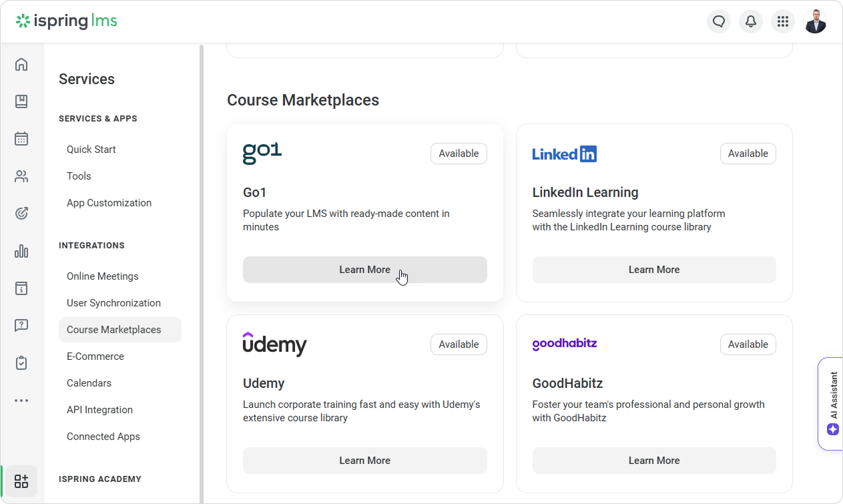Open Quick Start under Services & Apps
843x504 pixels.
coord(91,150)
